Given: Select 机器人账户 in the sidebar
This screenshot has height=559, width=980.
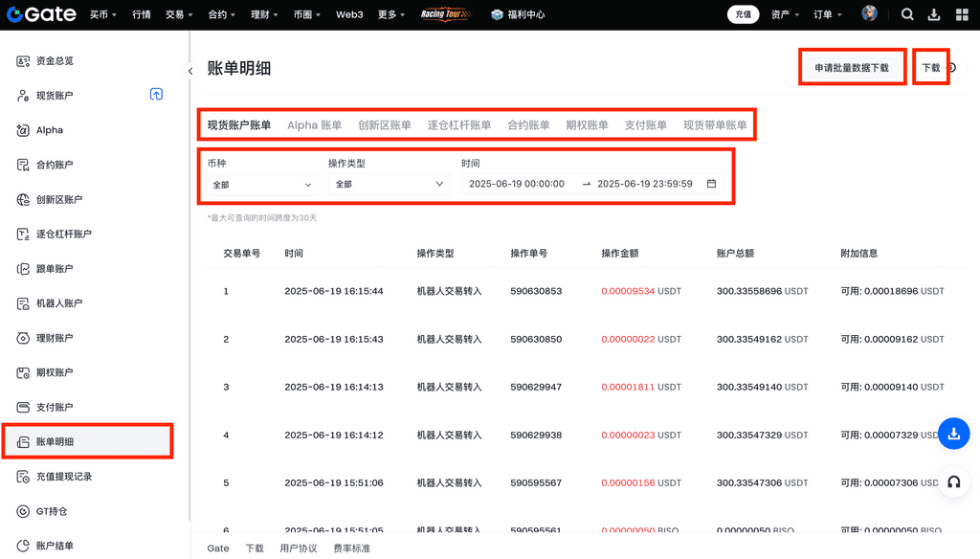Looking at the screenshot, I should (59, 303).
